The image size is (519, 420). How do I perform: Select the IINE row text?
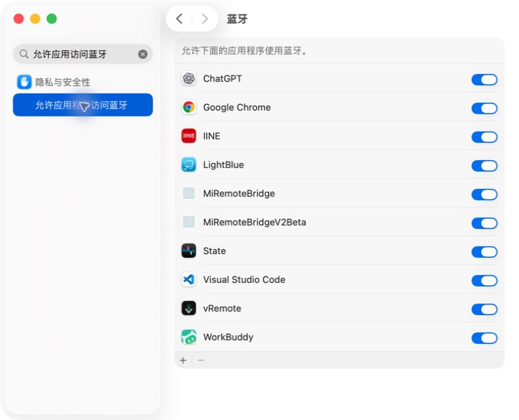212,136
